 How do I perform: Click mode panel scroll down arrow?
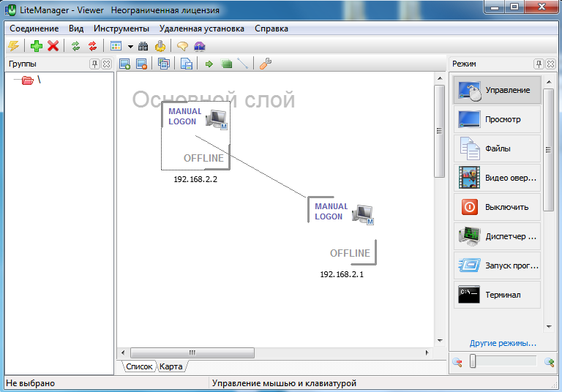tap(549, 326)
